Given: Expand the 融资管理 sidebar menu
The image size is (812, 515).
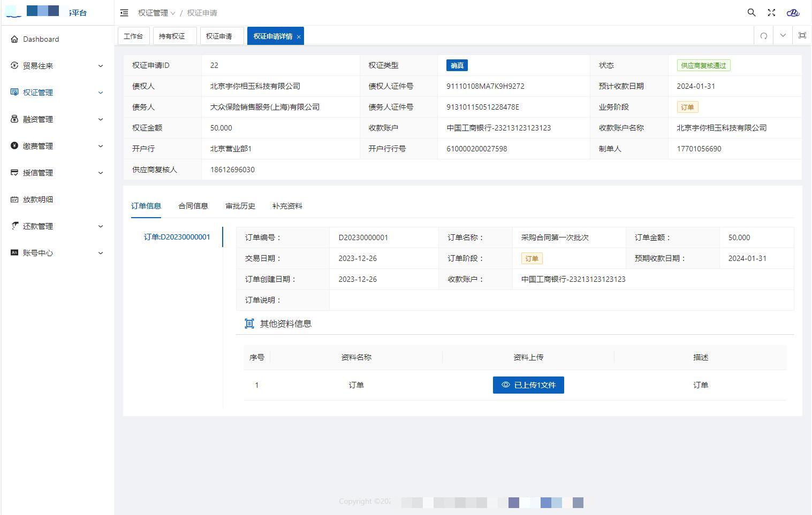Looking at the screenshot, I should point(57,119).
